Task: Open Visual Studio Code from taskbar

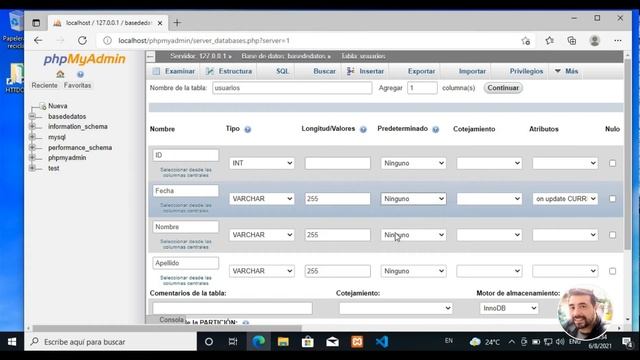Action: (x=382, y=342)
